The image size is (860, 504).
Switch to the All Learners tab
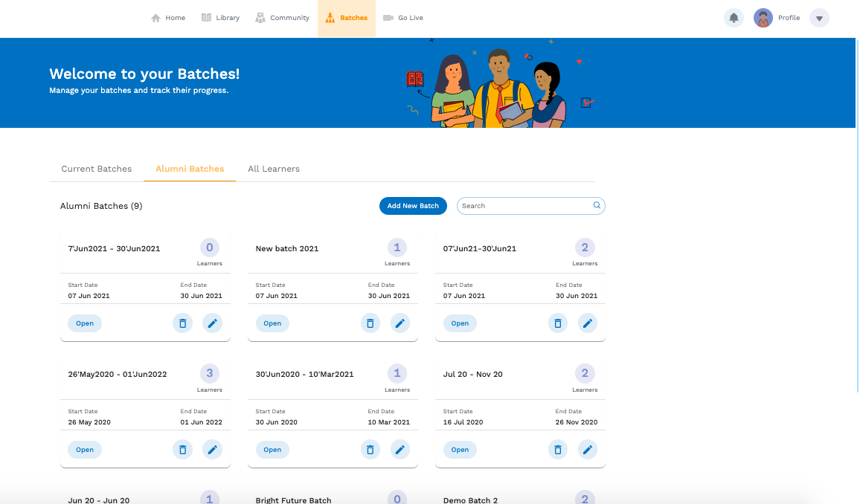click(274, 169)
